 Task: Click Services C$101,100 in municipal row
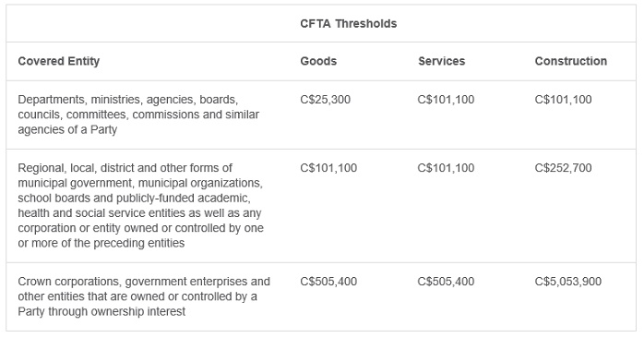446,168
